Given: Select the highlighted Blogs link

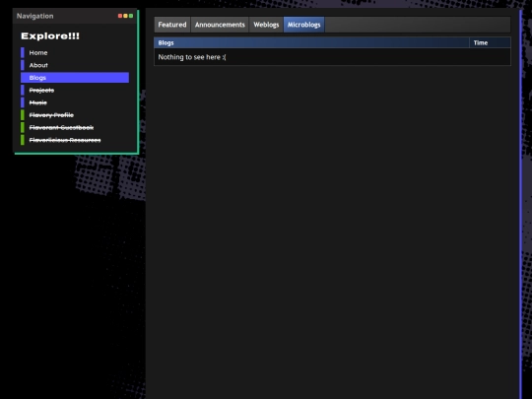Looking at the screenshot, I should coord(75,78).
